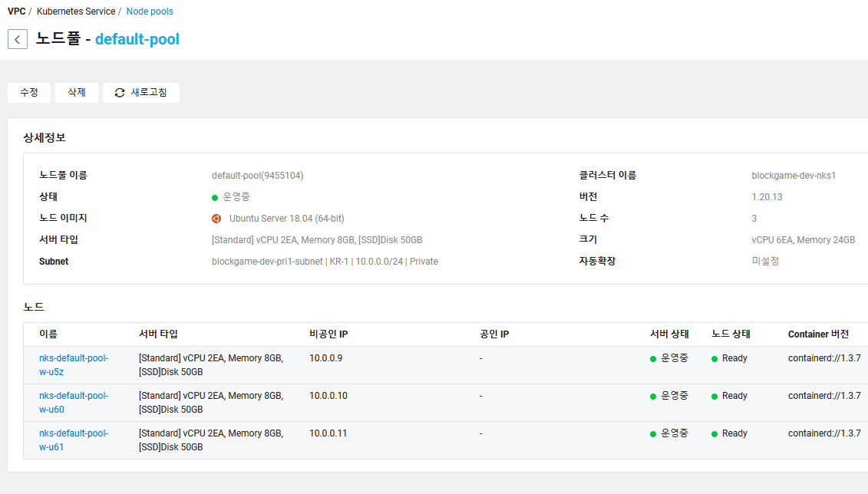Click node count value 3
Screen dimensions: 868x494
coord(754,219)
